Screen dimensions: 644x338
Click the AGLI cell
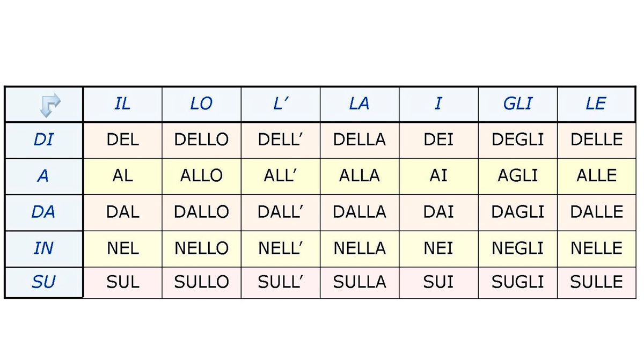click(x=517, y=176)
